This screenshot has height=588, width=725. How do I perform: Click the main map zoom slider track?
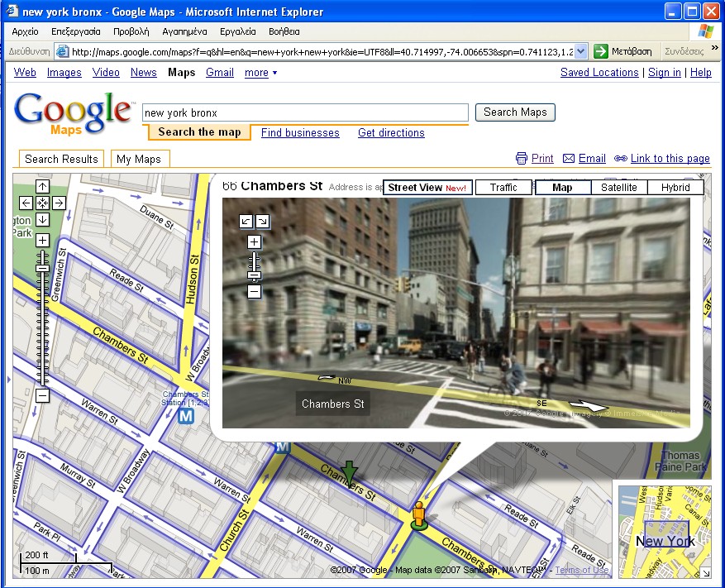point(42,331)
